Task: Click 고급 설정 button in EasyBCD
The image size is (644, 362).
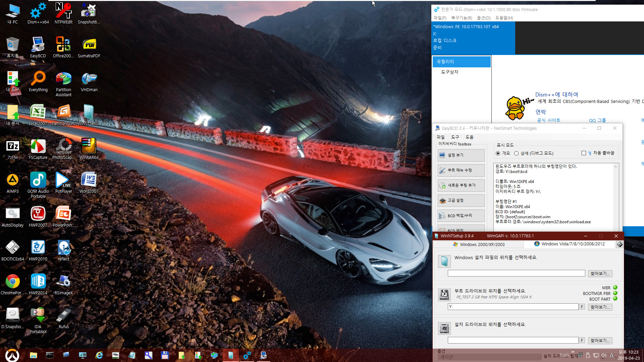Action: point(461,200)
